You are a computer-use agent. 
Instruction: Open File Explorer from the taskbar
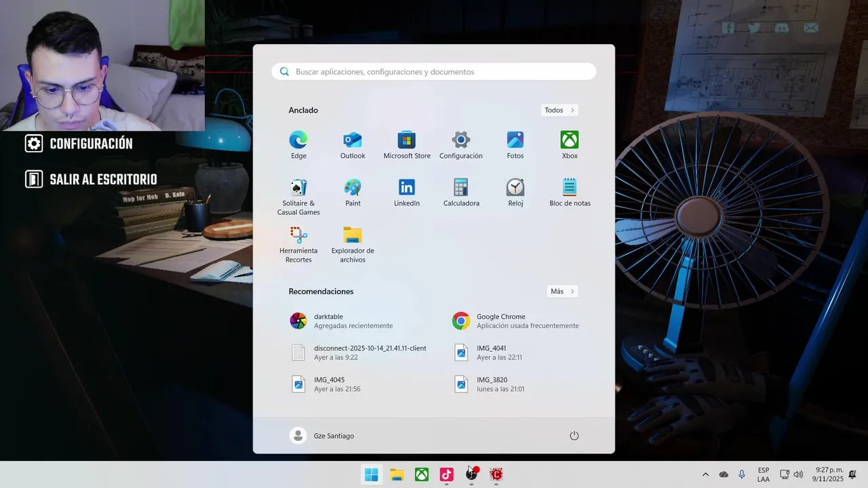click(397, 474)
